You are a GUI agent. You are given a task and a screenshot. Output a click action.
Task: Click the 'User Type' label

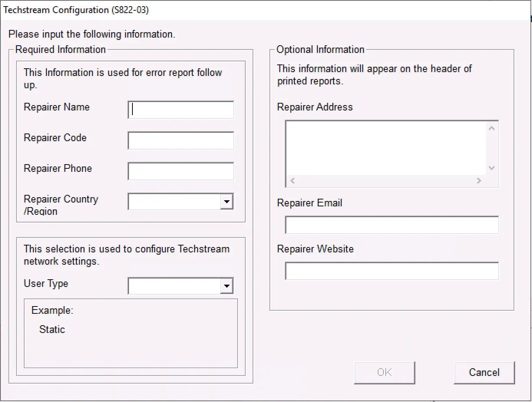tap(46, 283)
